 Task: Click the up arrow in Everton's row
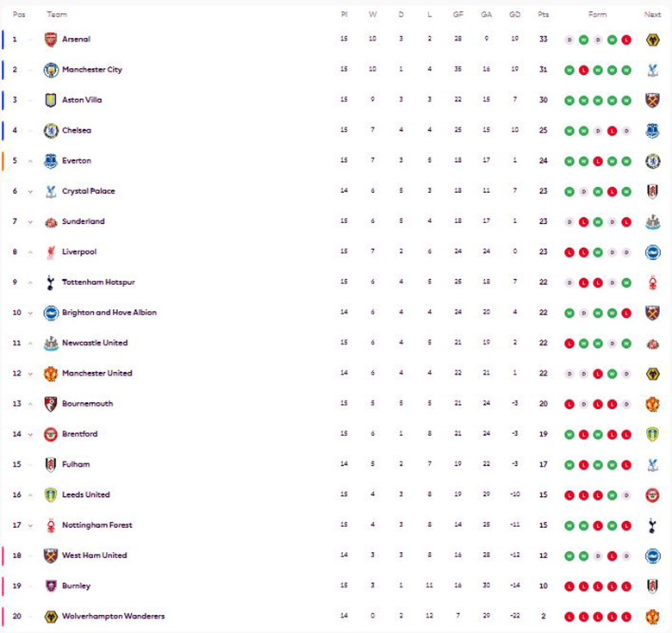coord(30,161)
